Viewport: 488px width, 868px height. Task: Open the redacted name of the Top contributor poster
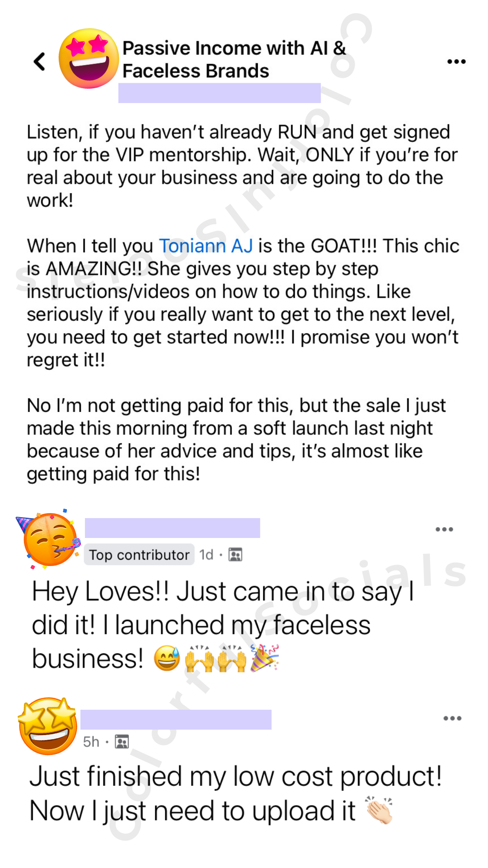pos(173,528)
